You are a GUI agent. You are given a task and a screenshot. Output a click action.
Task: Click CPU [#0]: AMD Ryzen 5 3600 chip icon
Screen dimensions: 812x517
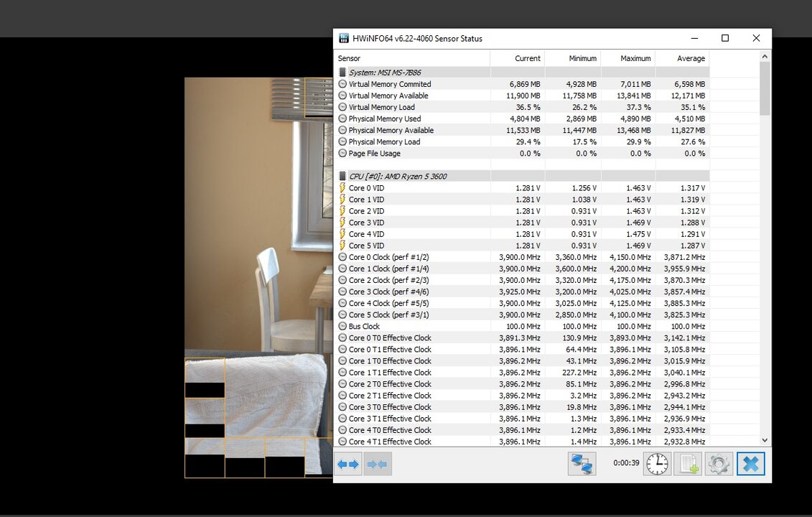342,176
